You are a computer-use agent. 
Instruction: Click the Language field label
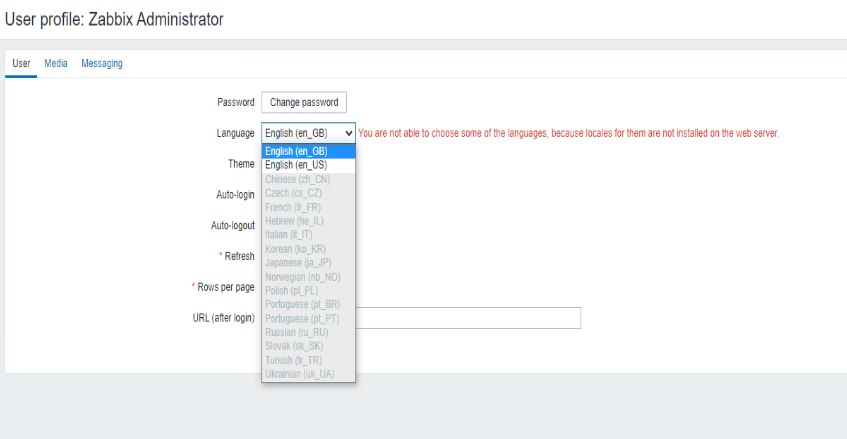236,133
